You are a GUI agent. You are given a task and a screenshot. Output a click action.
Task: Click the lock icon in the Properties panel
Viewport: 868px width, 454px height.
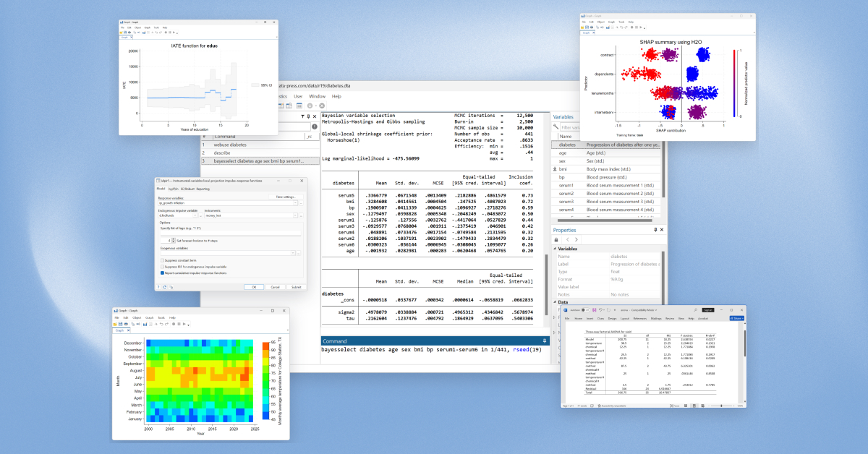tap(556, 239)
